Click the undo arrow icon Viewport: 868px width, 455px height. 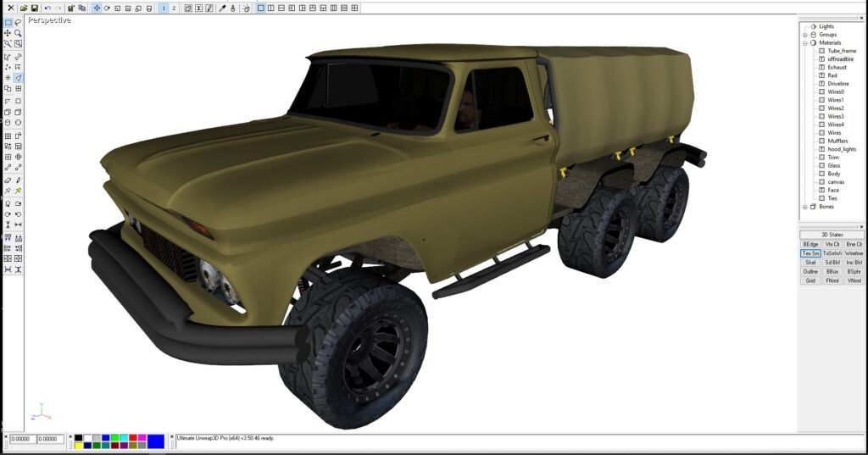click(x=47, y=8)
